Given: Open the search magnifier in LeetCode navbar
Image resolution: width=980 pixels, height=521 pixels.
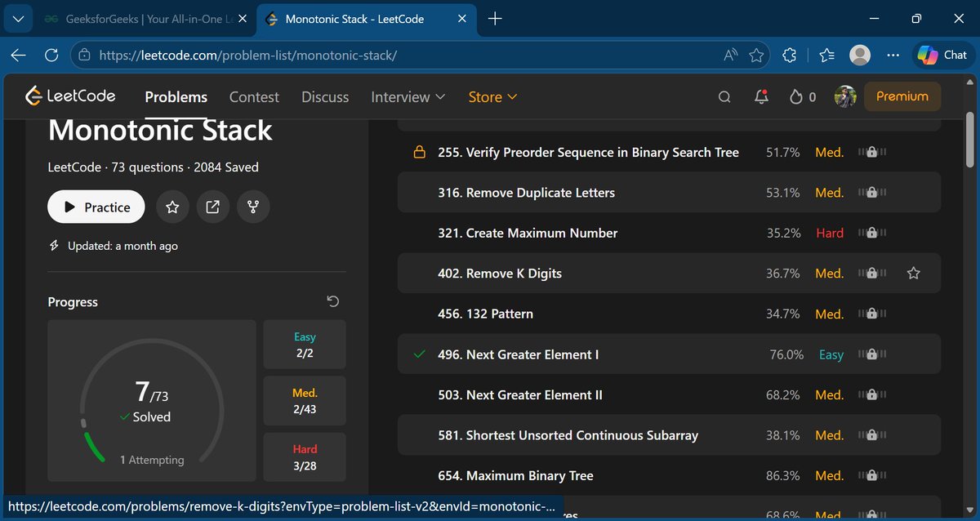Looking at the screenshot, I should click(x=724, y=97).
